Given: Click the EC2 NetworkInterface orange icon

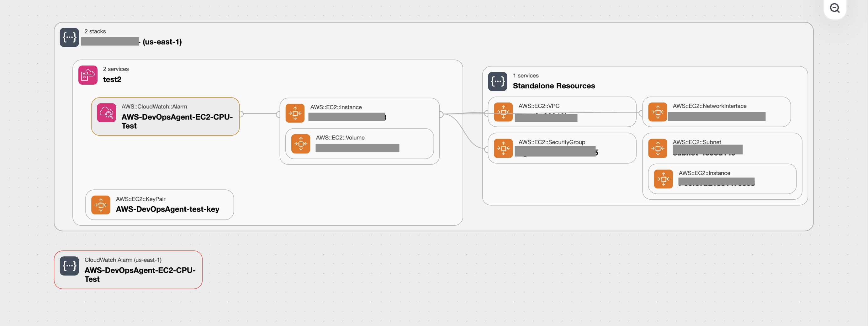Looking at the screenshot, I should pyautogui.click(x=657, y=112).
